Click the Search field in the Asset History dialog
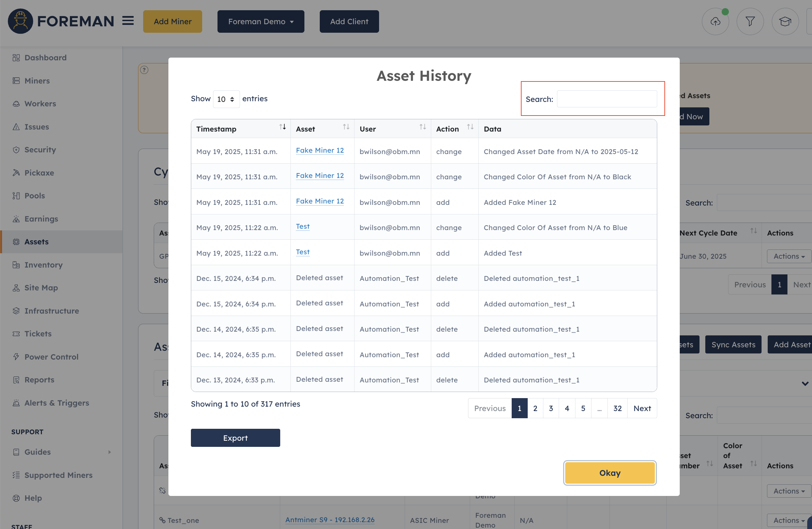This screenshot has width=812, height=529. click(x=607, y=99)
